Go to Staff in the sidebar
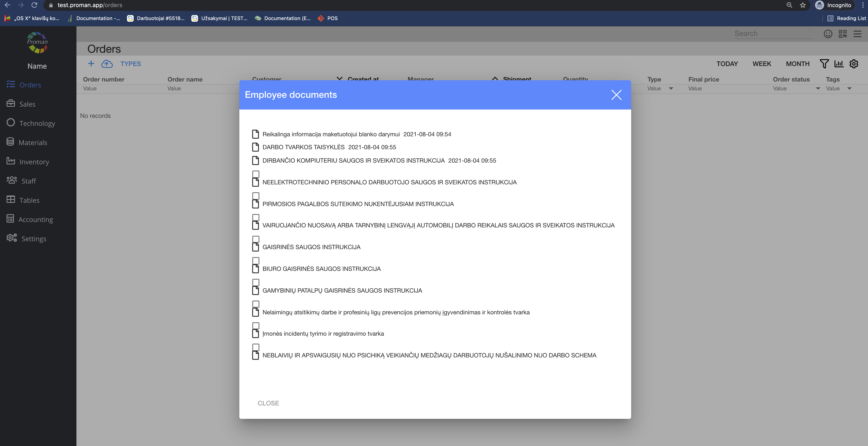This screenshot has width=868, height=446. click(x=29, y=181)
